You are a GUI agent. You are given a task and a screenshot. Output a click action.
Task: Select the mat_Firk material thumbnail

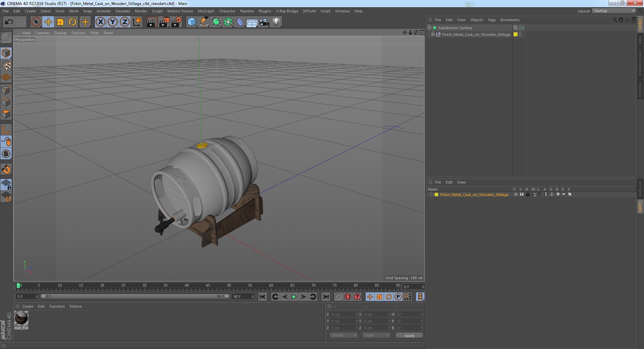pyautogui.click(x=21, y=320)
